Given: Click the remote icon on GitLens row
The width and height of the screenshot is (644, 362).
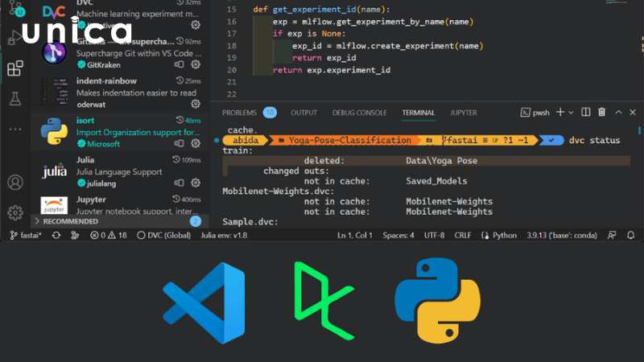Looking at the screenshot, I should 179,64.
